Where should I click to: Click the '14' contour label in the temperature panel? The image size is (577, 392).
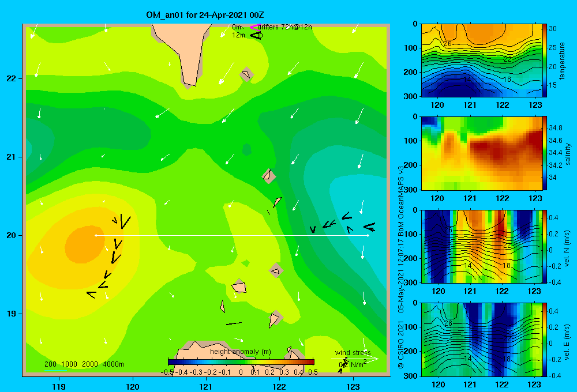pos(467,80)
